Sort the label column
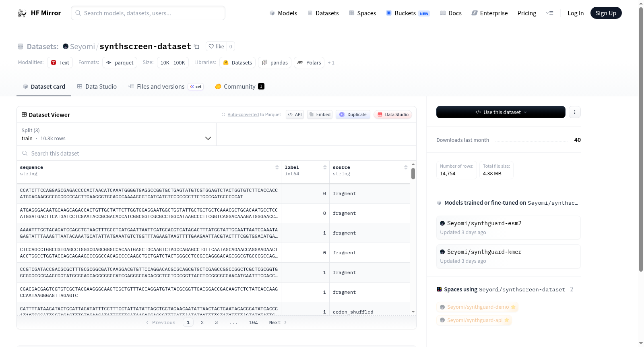Screen dimensions: 644x347 [325, 167]
